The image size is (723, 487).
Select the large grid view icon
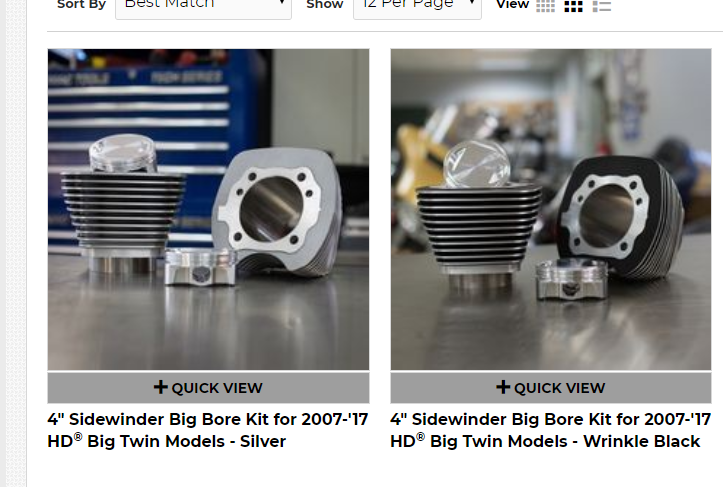click(574, 6)
